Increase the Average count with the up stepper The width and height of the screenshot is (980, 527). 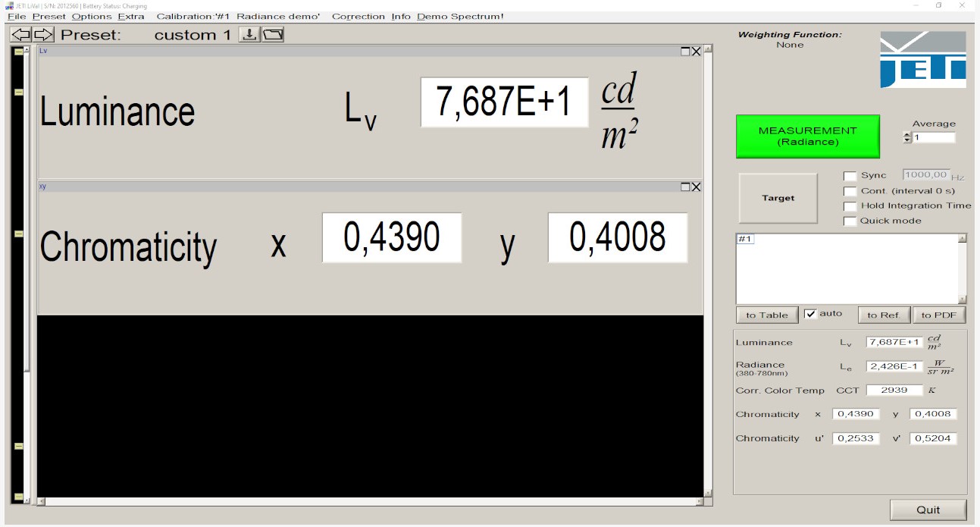tap(906, 134)
